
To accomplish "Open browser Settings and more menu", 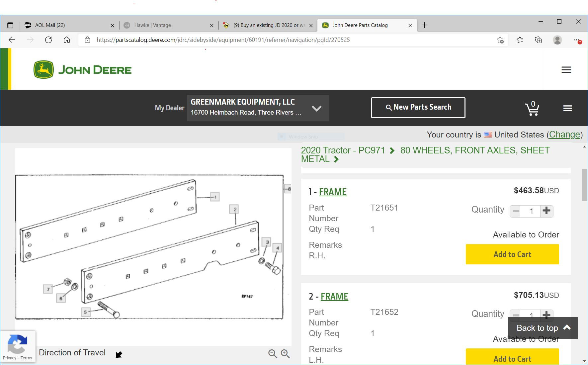I will tap(577, 40).
